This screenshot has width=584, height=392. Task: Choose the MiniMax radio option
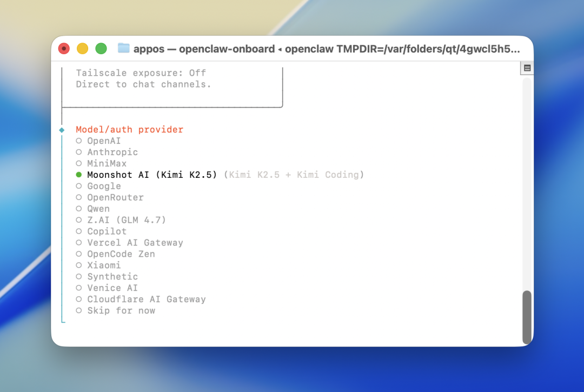tap(107, 164)
